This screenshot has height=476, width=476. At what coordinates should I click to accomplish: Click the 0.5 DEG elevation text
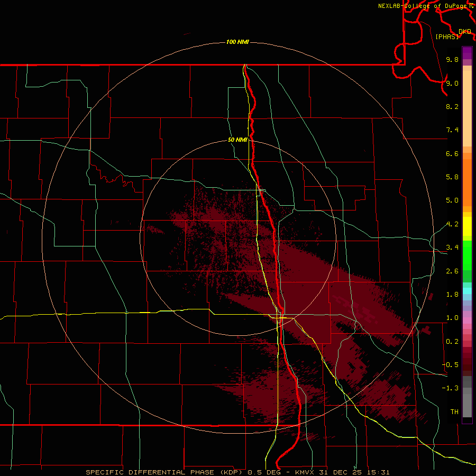click(265, 472)
